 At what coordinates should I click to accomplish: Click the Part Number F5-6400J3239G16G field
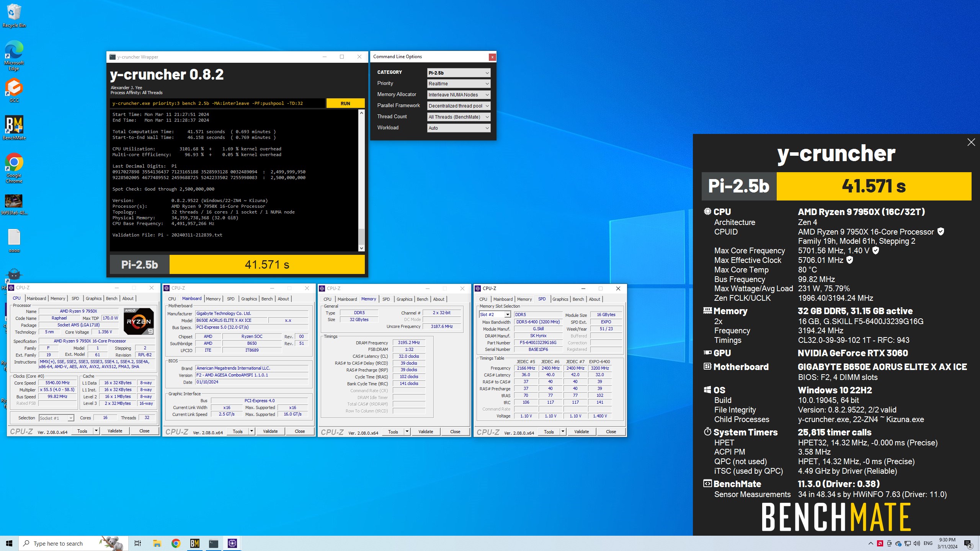(x=538, y=343)
